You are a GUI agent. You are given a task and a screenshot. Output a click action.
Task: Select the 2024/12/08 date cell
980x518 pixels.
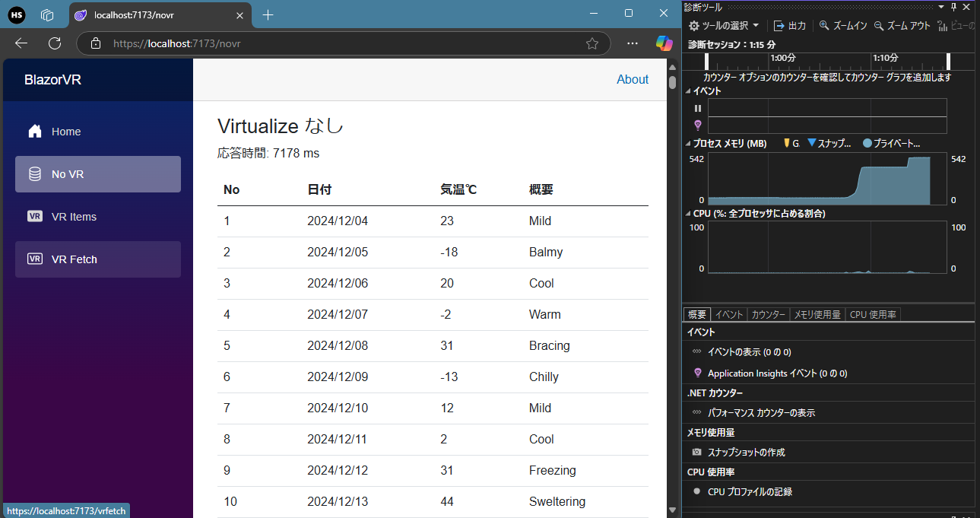[338, 346]
